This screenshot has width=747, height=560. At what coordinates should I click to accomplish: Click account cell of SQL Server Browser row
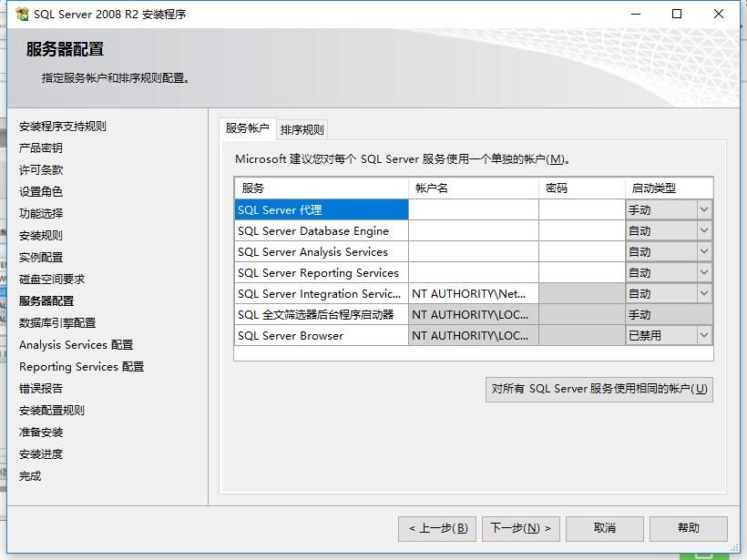coord(474,335)
